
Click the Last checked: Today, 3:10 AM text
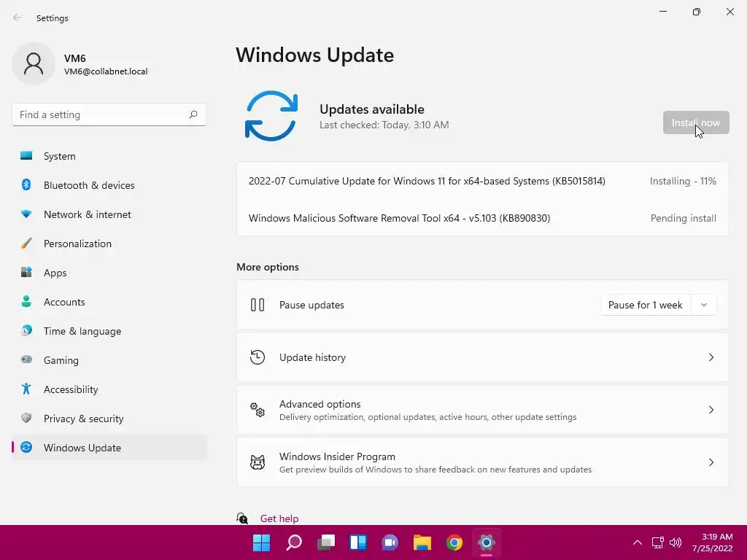tap(384, 125)
